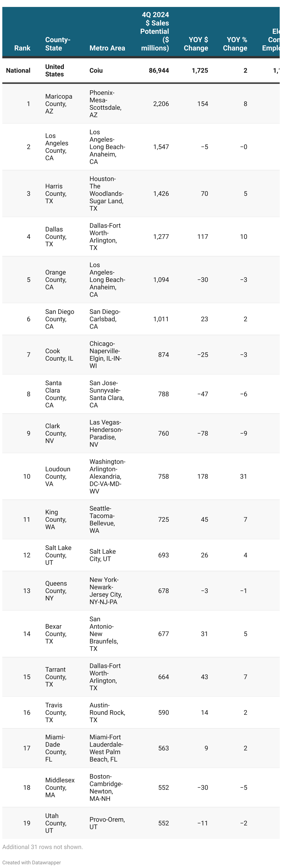Select the Miami-Dade County, FL cell
This screenshot has width=282, height=868.
coord(56,748)
